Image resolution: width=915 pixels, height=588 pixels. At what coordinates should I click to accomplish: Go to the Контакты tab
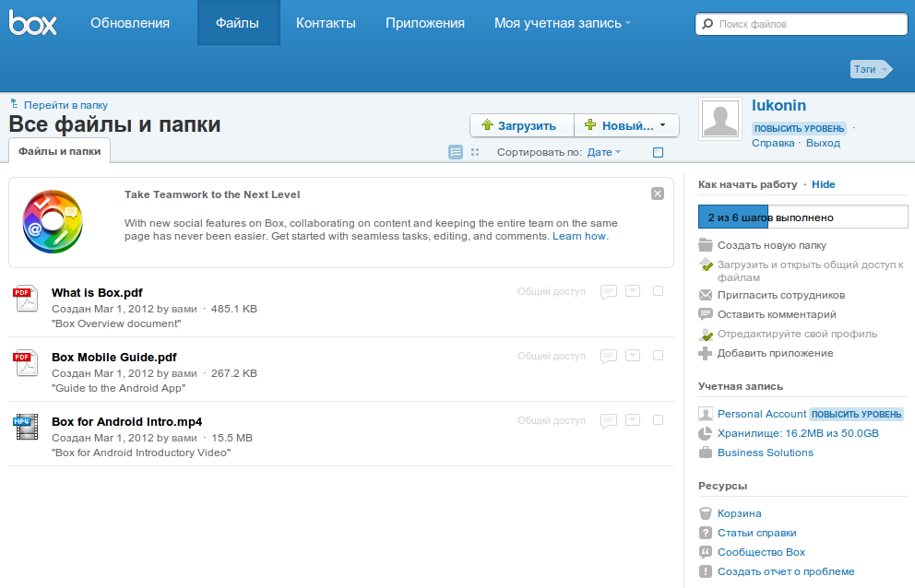(326, 23)
